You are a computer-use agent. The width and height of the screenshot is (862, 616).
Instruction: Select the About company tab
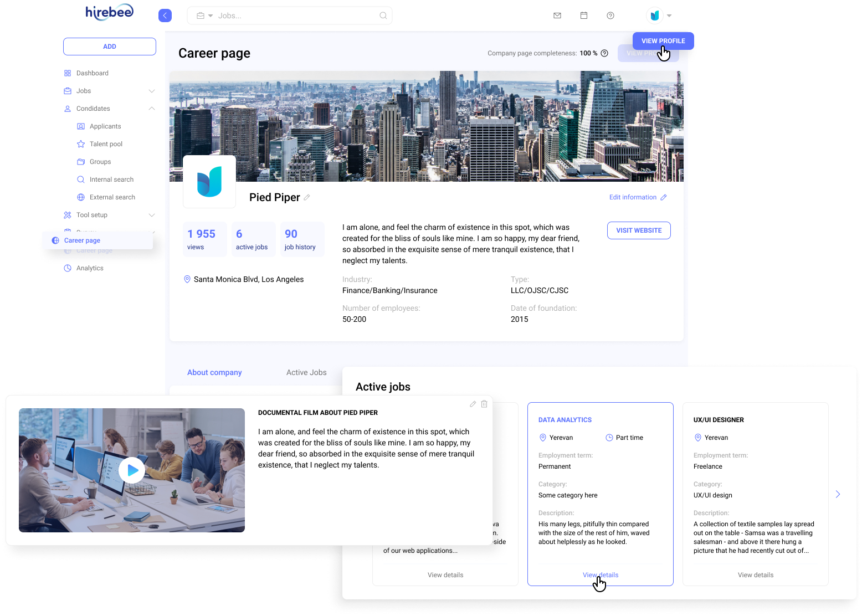[x=214, y=372]
